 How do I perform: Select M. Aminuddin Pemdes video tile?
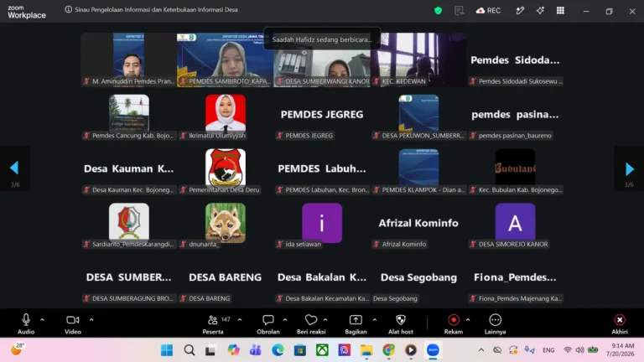coord(128,59)
